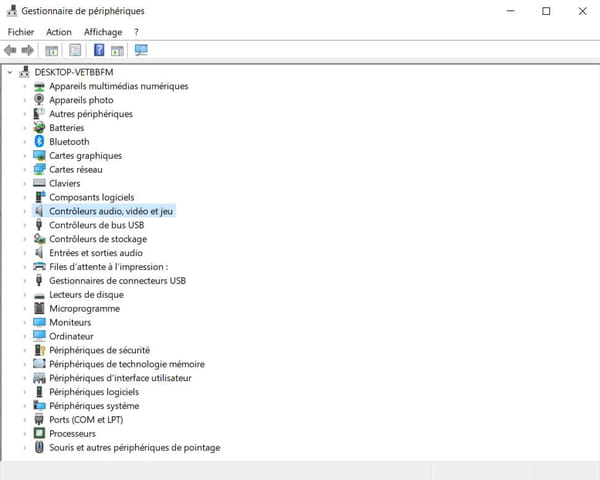Expand the Autres périphériques arrow
Viewport: 600px width, 480px height.
(x=25, y=114)
